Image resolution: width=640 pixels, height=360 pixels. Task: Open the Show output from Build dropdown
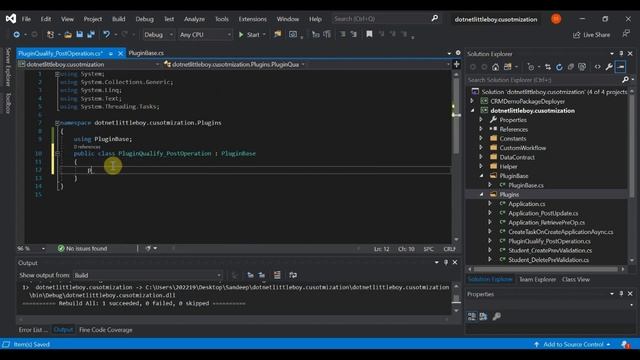click(x=147, y=275)
